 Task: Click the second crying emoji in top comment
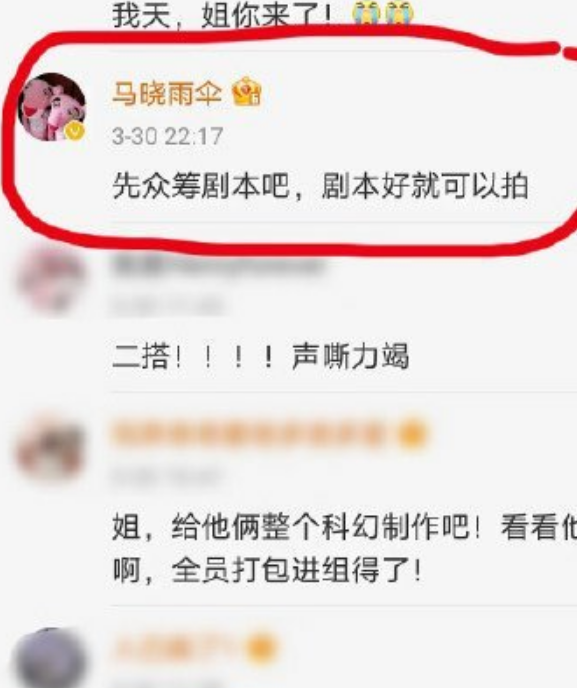click(399, 13)
